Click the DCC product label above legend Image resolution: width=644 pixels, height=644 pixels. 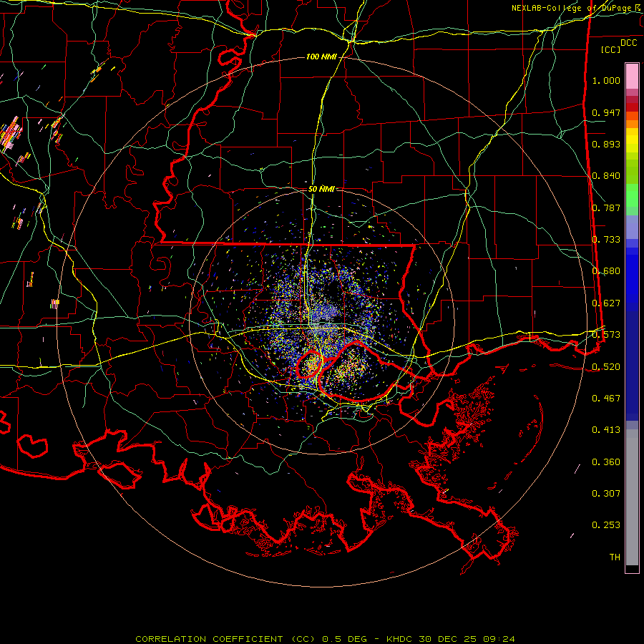628,43
